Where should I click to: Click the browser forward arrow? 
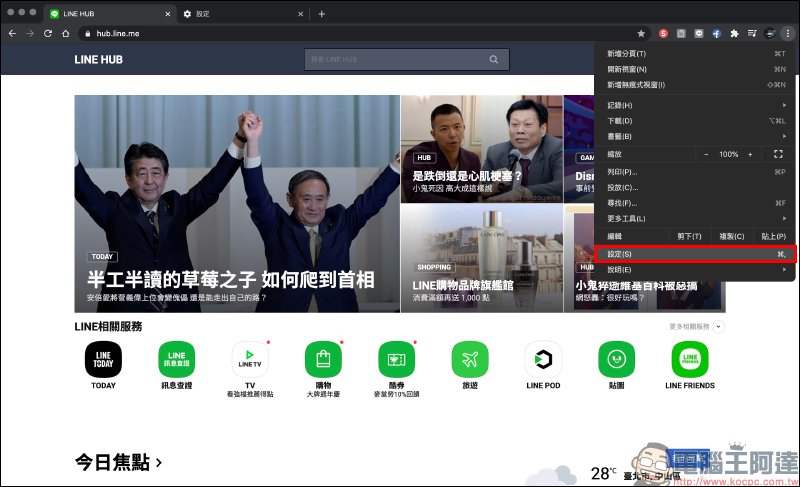[x=30, y=33]
